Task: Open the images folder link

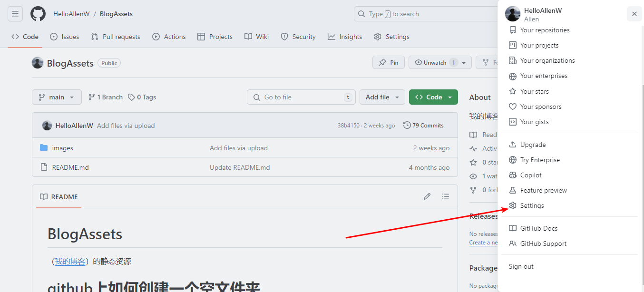Action: (x=63, y=148)
